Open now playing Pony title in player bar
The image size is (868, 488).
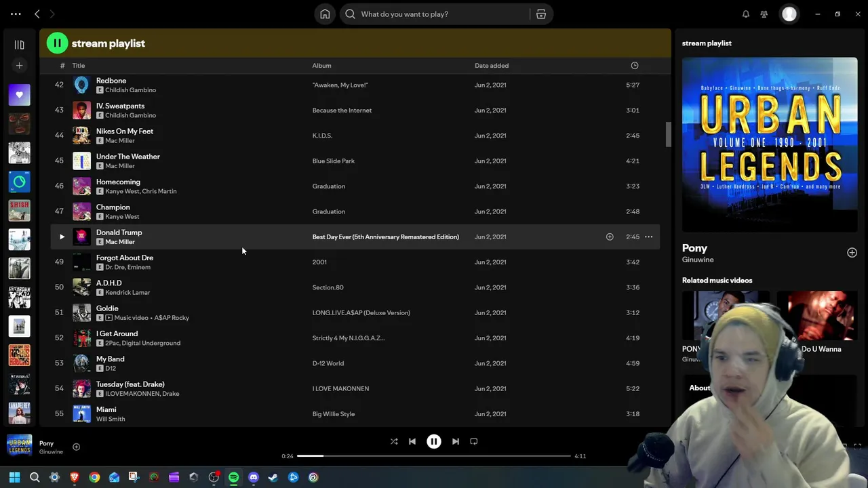(46, 443)
